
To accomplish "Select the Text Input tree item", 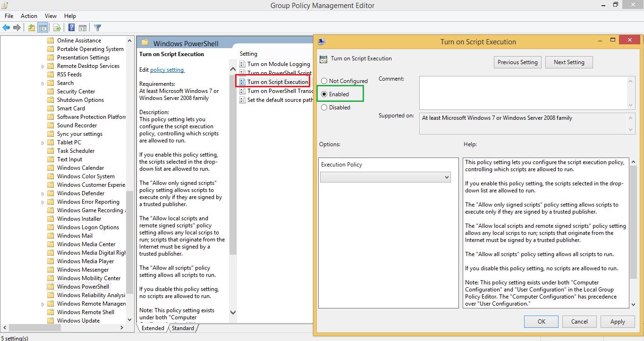I will (70, 159).
